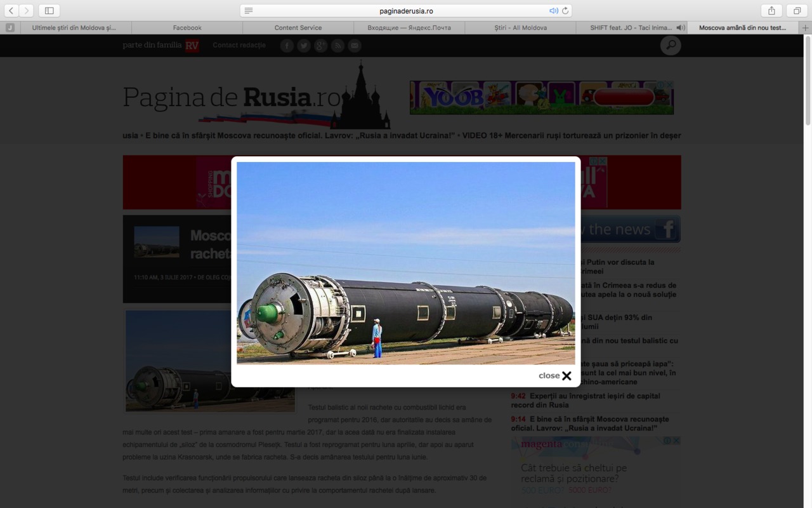
Task: Open 'parte din familia' link
Action: click(152, 45)
